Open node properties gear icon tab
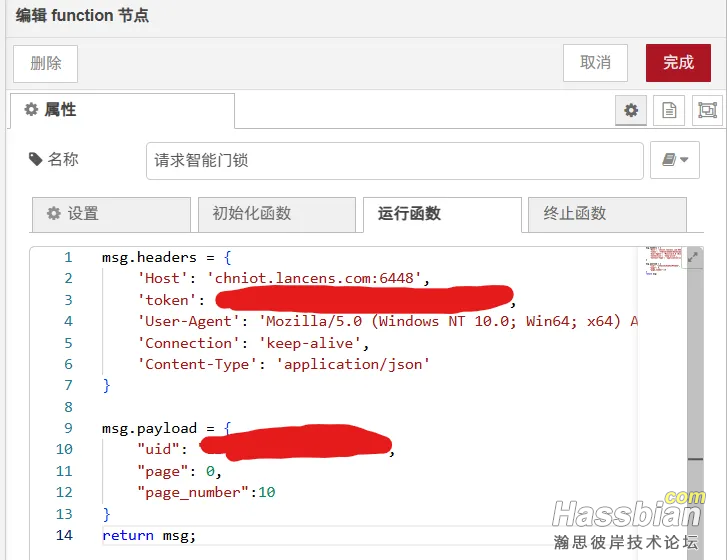The width and height of the screenshot is (727, 560). 630,111
